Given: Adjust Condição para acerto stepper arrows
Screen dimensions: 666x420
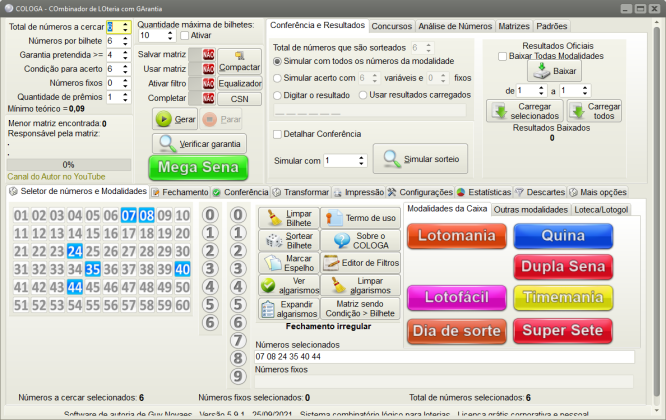Looking at the screenshot, I should point(125,69).
